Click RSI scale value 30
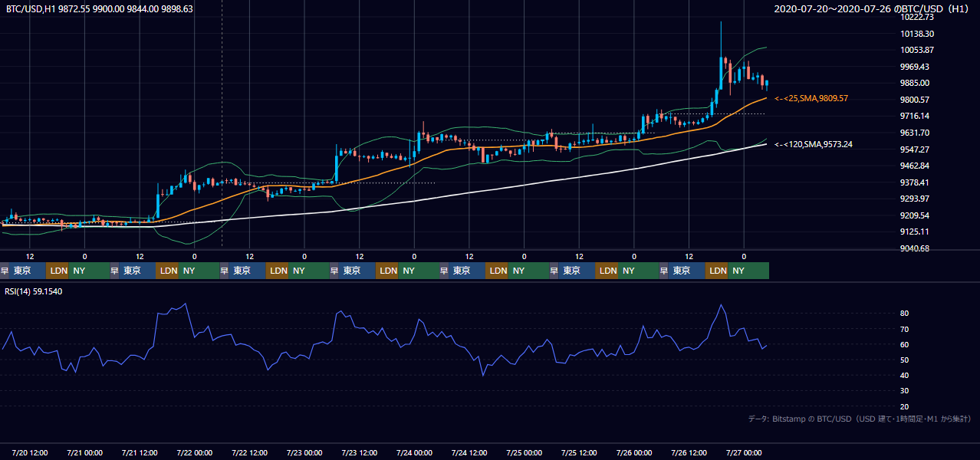This screenshot has height=460, width=980. coord(905,391)
